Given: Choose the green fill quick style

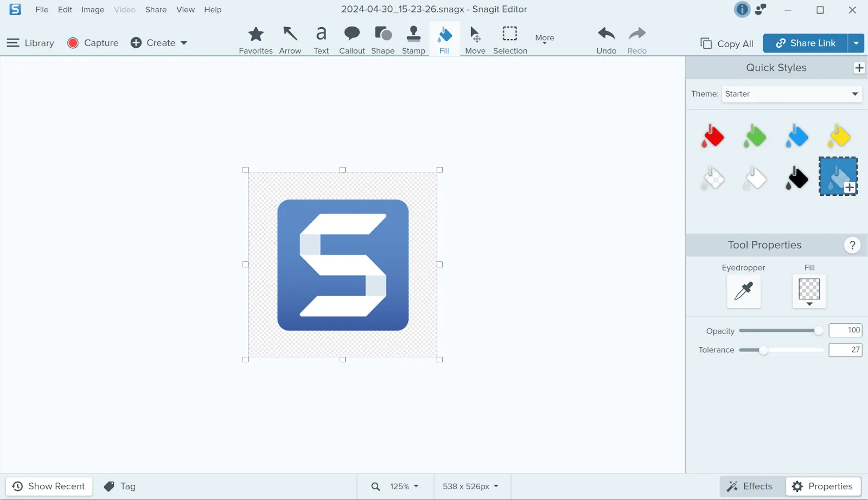Looking at the screenshot, I should (755, 136).
